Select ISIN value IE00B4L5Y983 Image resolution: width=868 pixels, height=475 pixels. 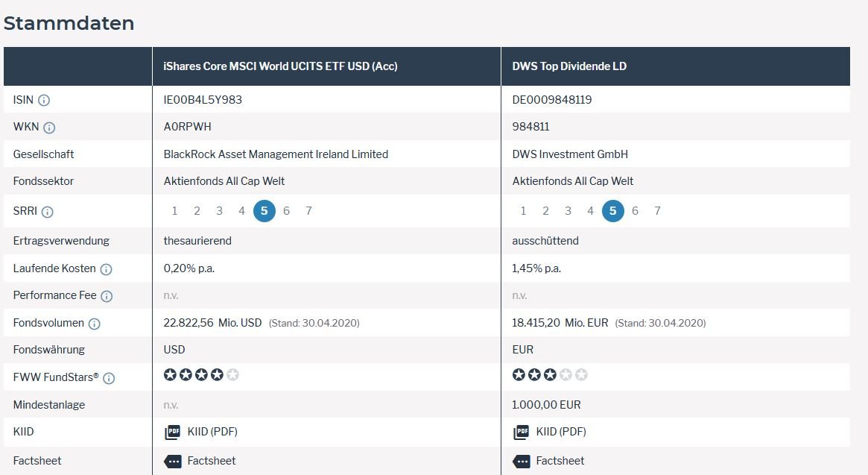[x=203, y=100]
